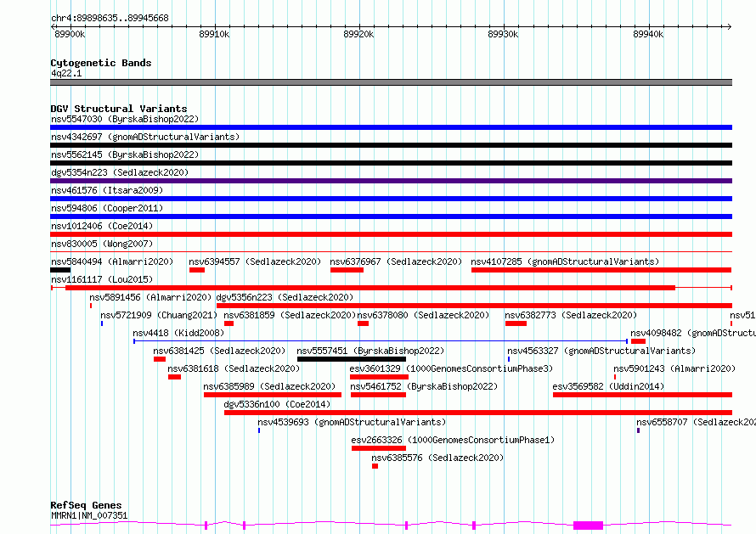Click nsv6376967 (Sedlazeck2020) variant label
756x534 pixels.
396,261
